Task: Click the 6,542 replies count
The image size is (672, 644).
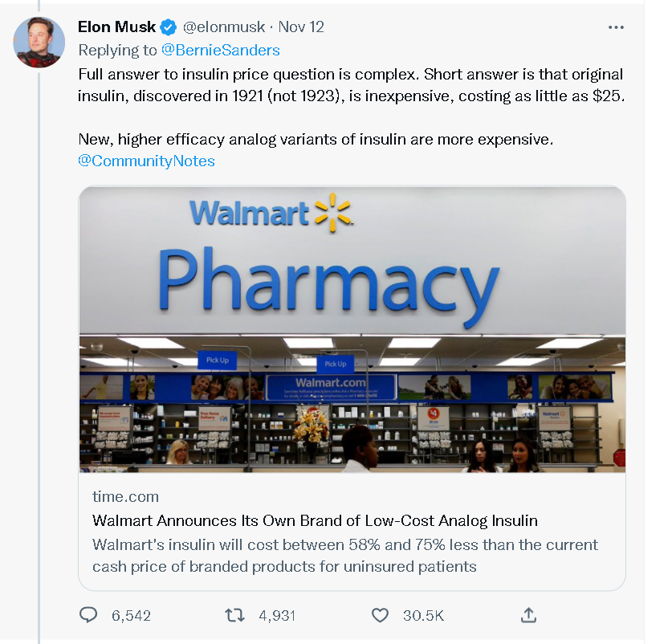Action: 131,616
